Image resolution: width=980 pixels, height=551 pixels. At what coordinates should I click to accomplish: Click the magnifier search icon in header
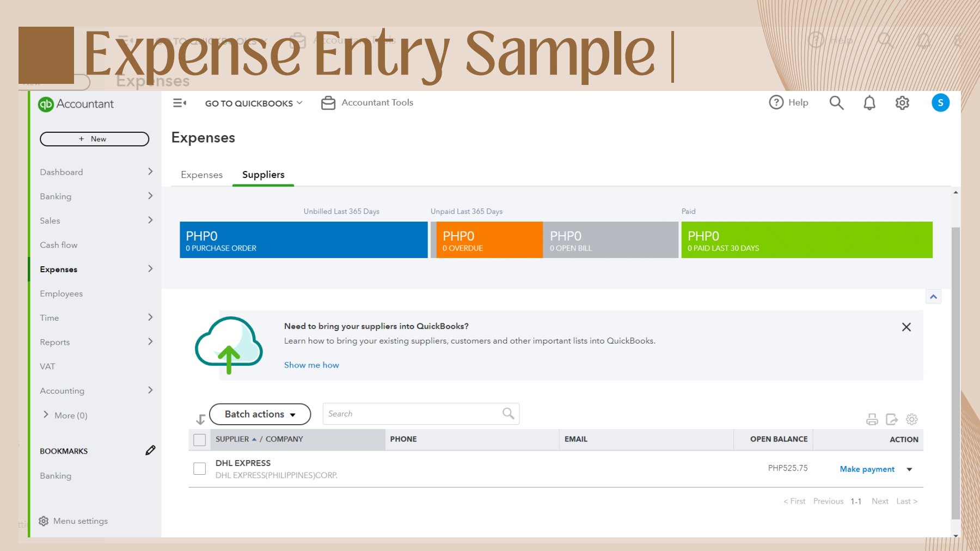(x=836, y=103)
